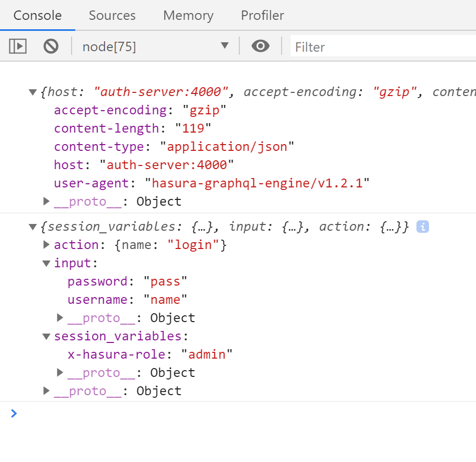Image resolution: width=476 pixels, height=462 pixels.
Task: Expand the action object containing login
Action: coord(46,244)
